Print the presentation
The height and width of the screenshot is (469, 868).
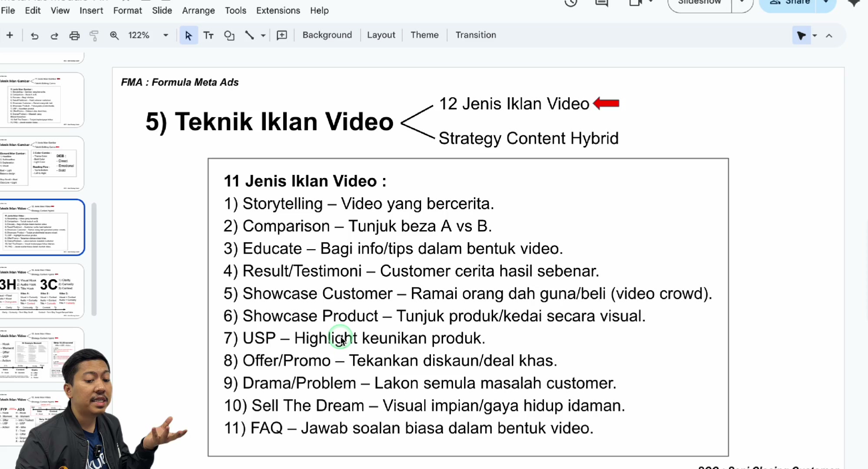(74, 36)
